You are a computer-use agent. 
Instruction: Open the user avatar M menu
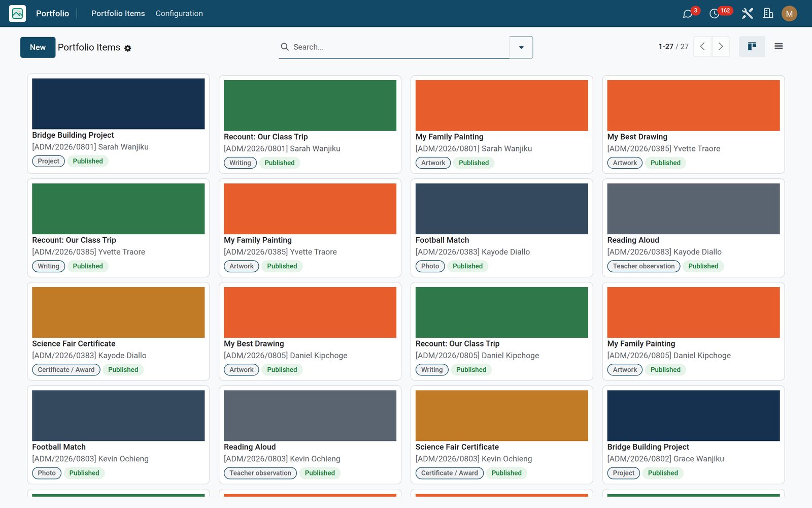pos(789,14)
